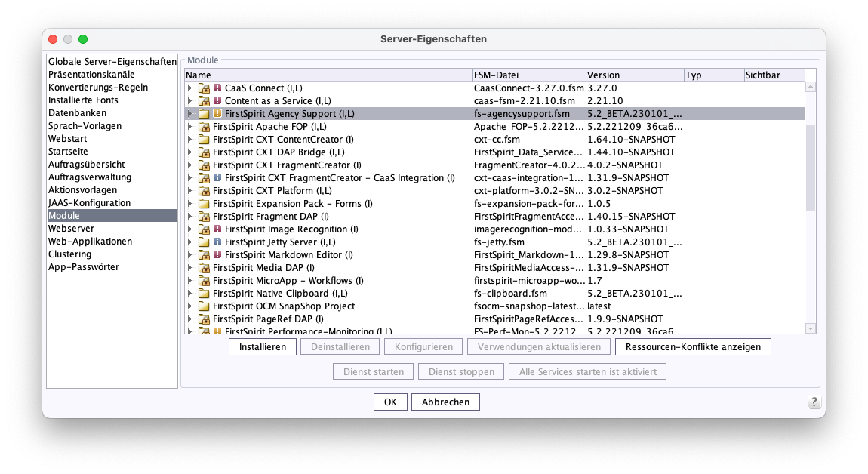Click blue info icon on CaaS Integration row
This screenshot has height=474, width=868.
pos(217,177)
